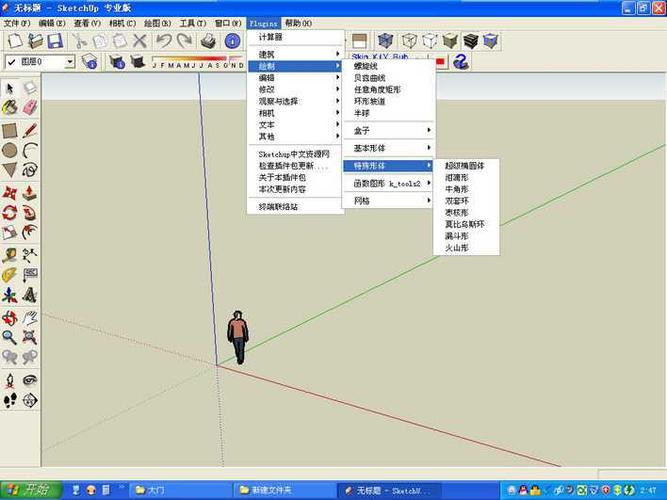Screen dimensions: 667x500
Task: Expand the 建筑 submenu in Plugins
Action: pyautogui.click(x=296, y=54)
